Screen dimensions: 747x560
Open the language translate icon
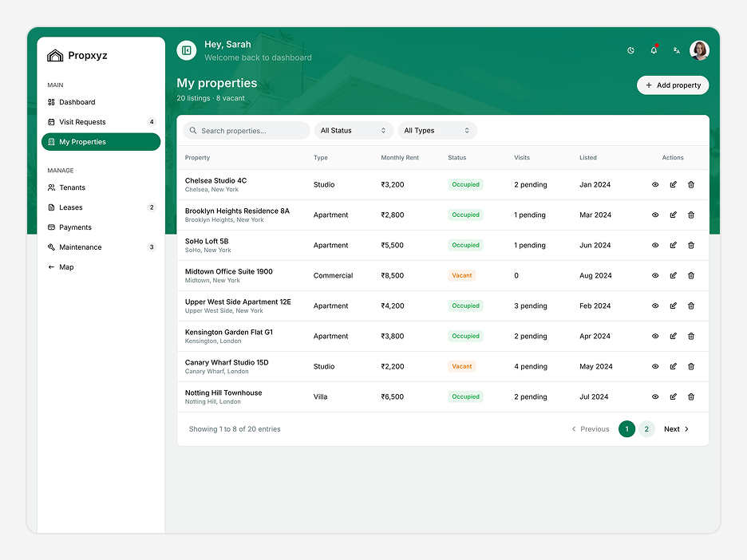[677, 50]
